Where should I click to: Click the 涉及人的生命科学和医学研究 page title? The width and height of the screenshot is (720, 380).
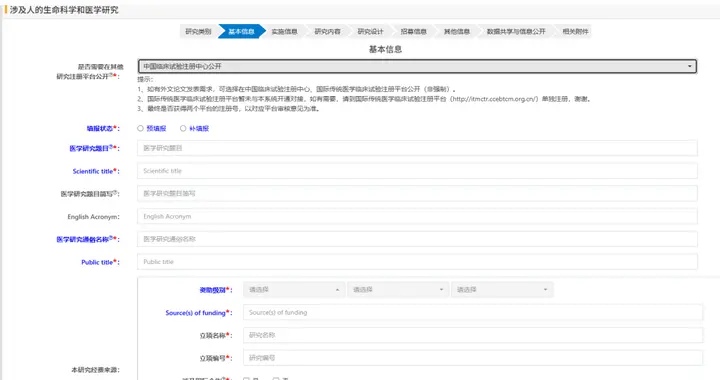[x=64, y=10]
